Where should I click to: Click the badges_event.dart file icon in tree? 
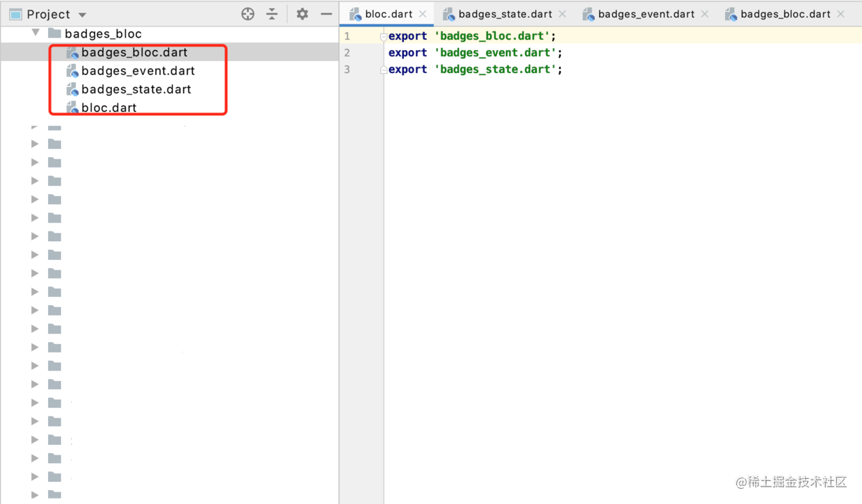pos(72,71)
